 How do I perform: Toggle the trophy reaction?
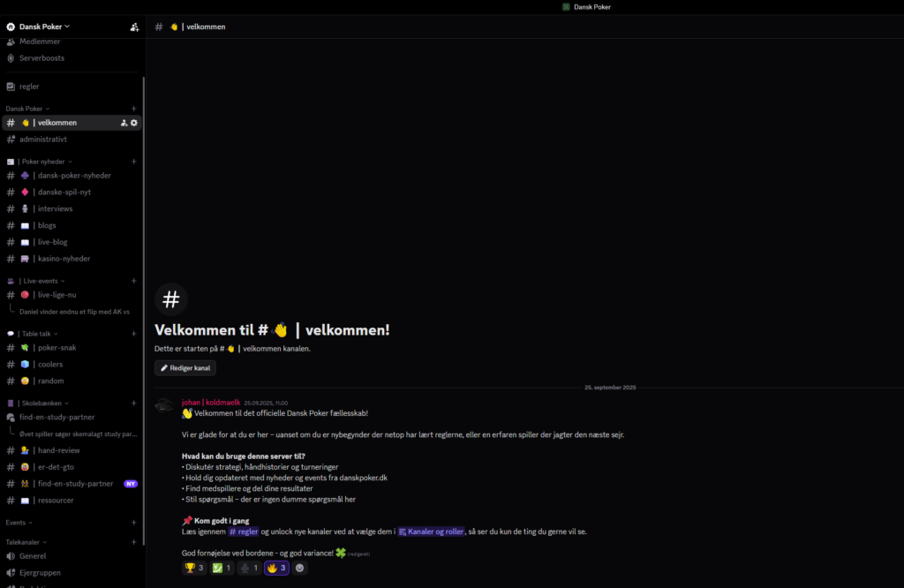tap(194, 568)
